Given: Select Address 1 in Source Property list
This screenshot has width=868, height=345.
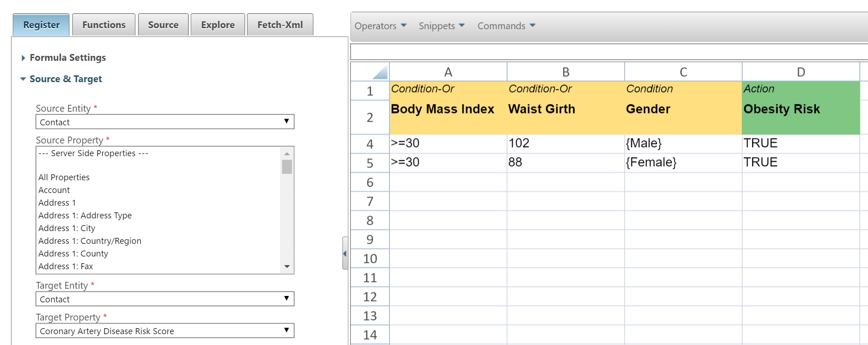Looking at the screenshot, I should click(158, 203).
